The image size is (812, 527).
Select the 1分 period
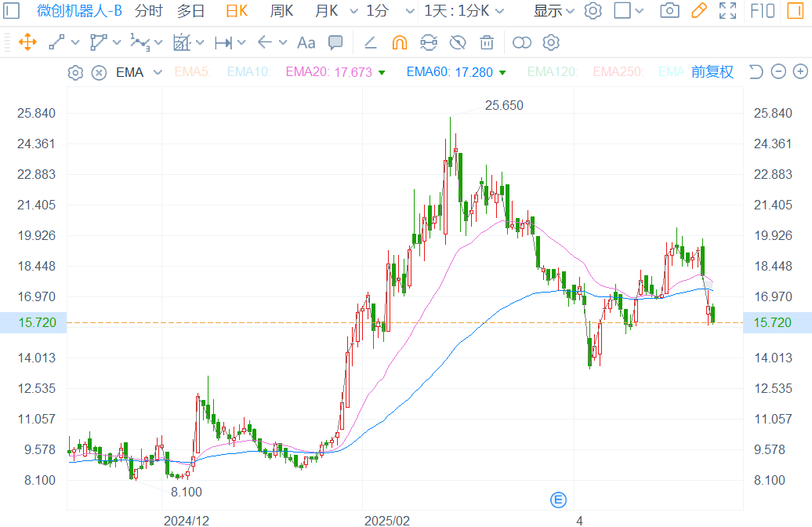click(377, 11)
